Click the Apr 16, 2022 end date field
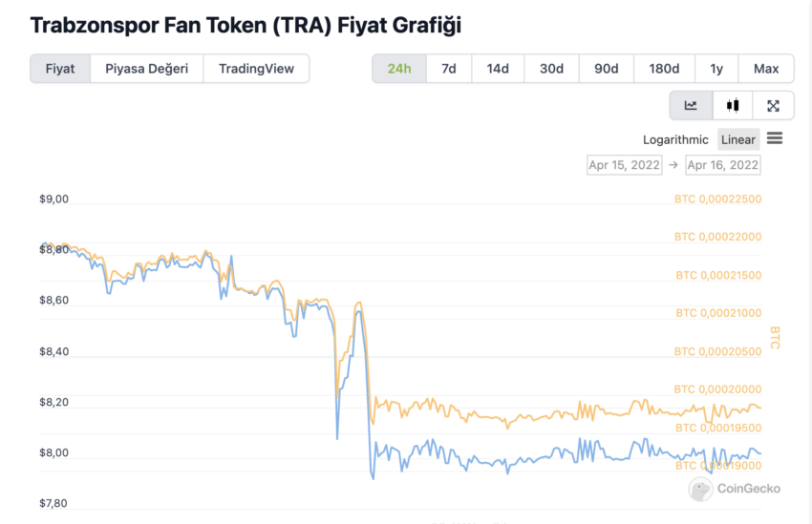 pos(723,165)
